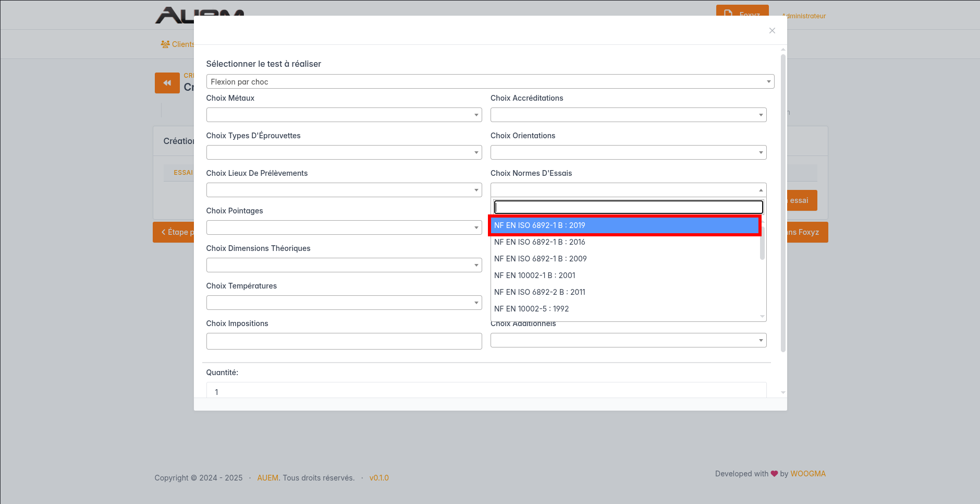Click the Clients users icon
The image size is (980, 504).
click(165, 44)
